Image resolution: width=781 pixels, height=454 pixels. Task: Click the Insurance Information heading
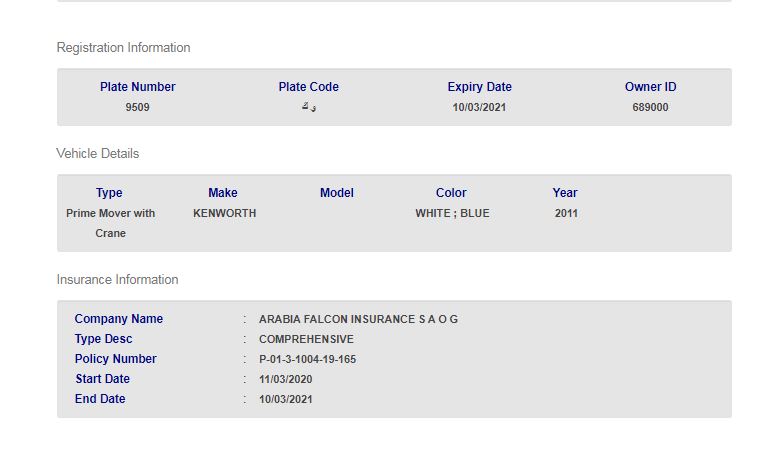coord(117,280)
